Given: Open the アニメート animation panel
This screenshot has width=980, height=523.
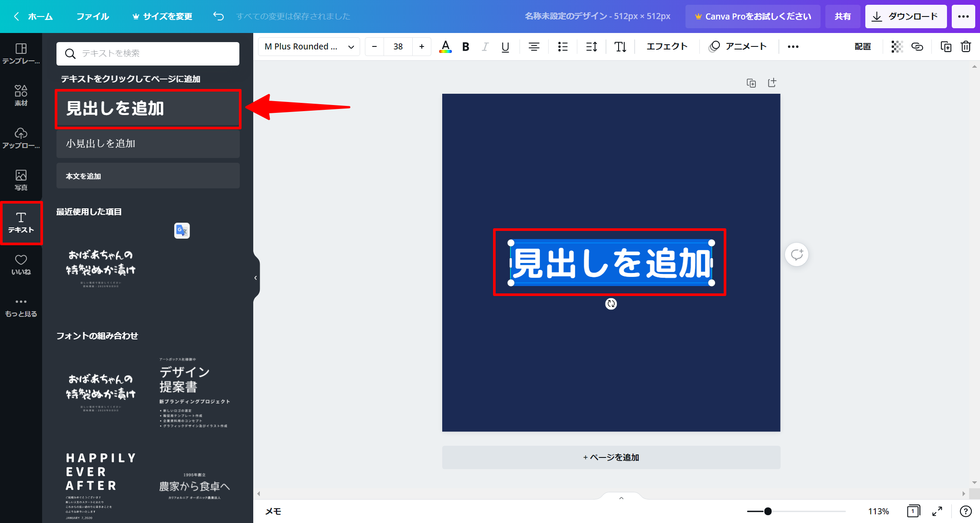Looking at the screenshot, I should click(738, 46).
